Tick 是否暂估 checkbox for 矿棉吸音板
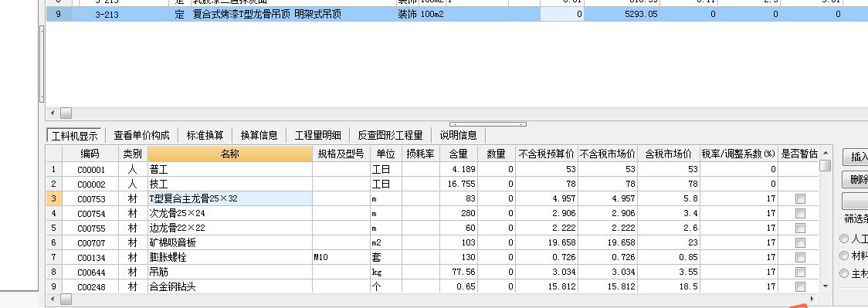This screenshot has width=868, height=308. click(x=800, y=242)
